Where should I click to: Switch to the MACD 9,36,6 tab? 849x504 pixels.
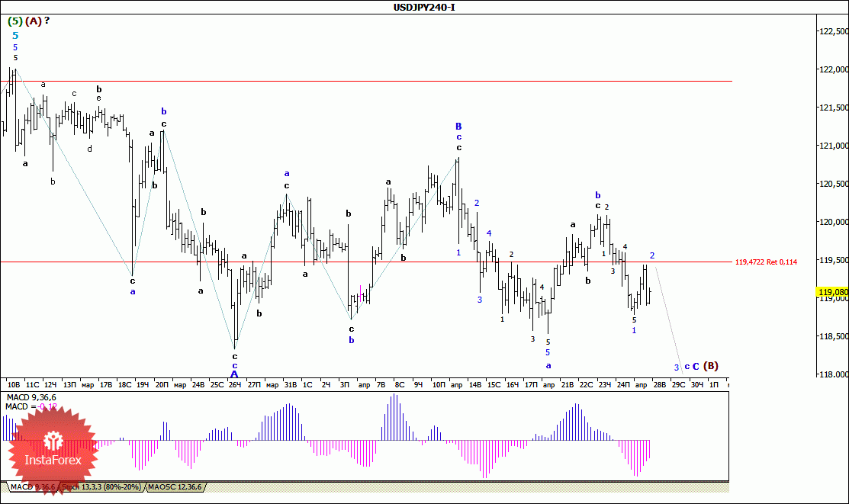(x=33, y=486)
